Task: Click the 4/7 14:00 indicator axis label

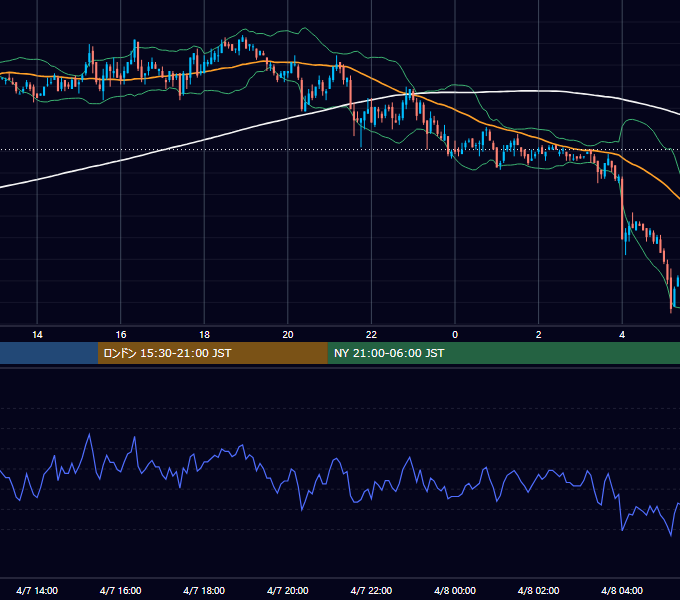Action: pyautogui.click(x=37, y=590)
